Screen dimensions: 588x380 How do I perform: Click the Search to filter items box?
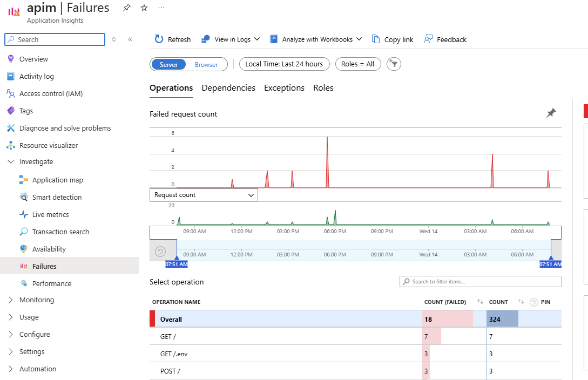coord(479,281)
